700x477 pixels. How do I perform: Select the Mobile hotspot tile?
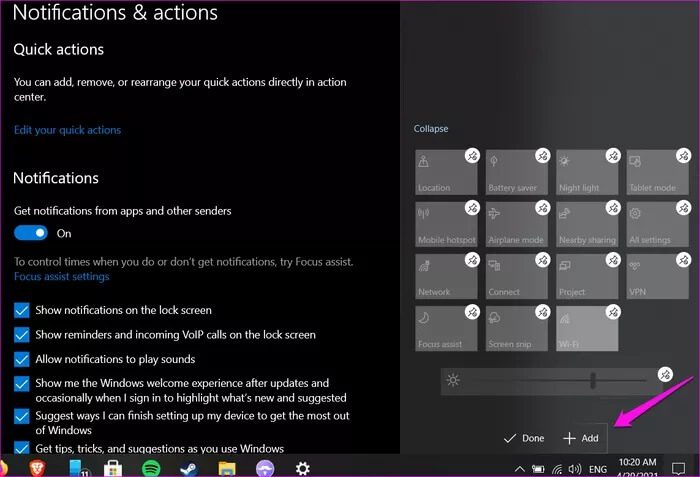tap(446, 224)
